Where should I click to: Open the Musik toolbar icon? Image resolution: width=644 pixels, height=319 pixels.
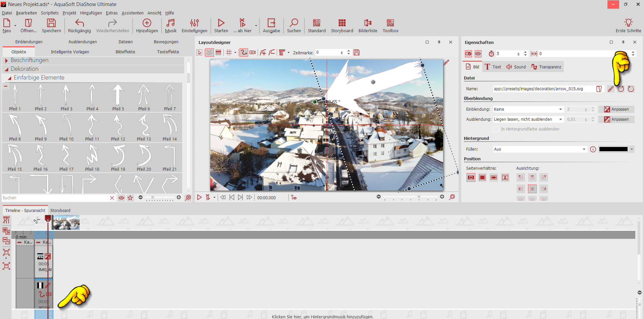(170, 23)
